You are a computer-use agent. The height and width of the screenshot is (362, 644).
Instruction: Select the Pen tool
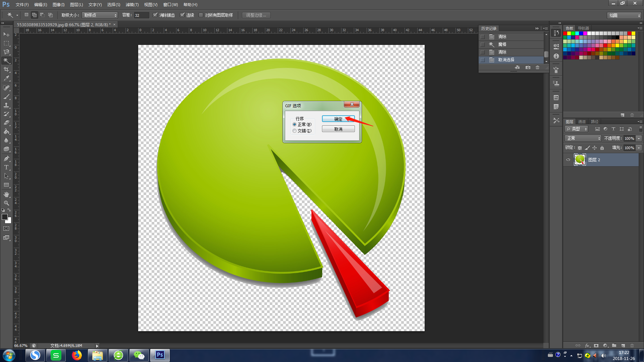pos(6,159)
